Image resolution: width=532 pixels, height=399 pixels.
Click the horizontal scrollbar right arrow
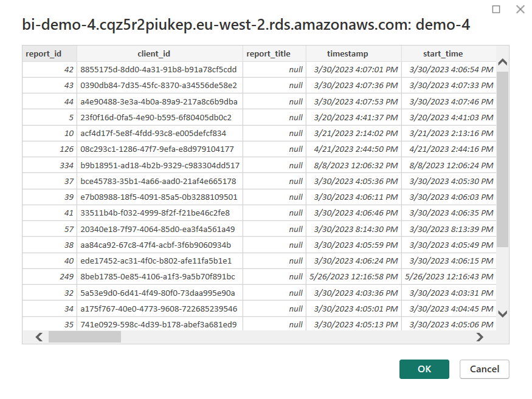pyautogui.click(x=480, y=337)
